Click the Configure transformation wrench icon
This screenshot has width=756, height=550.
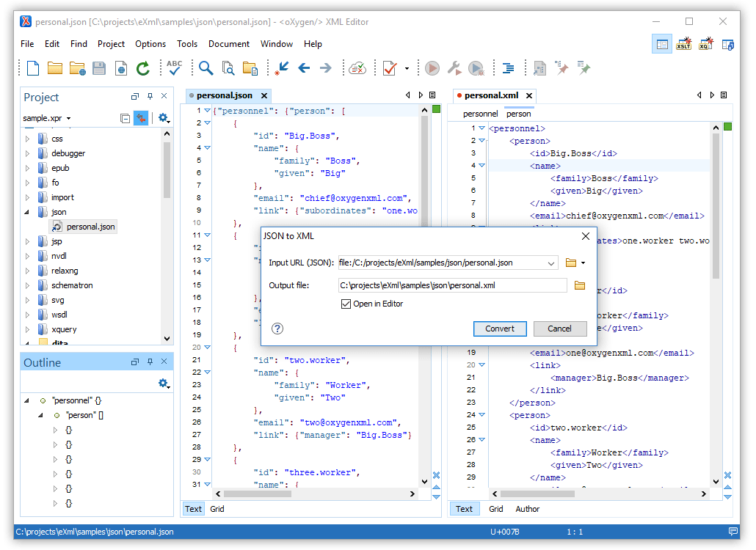(454, 68)
